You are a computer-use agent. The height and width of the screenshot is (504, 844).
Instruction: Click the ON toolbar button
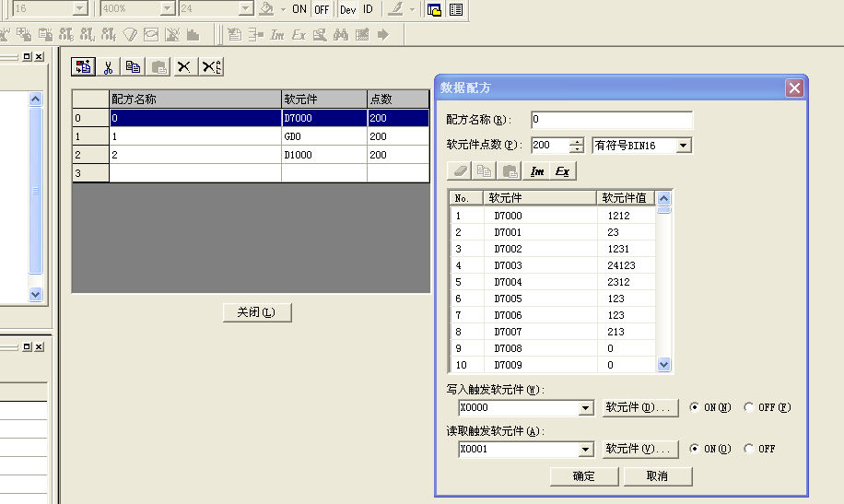[x=299, y=9]
